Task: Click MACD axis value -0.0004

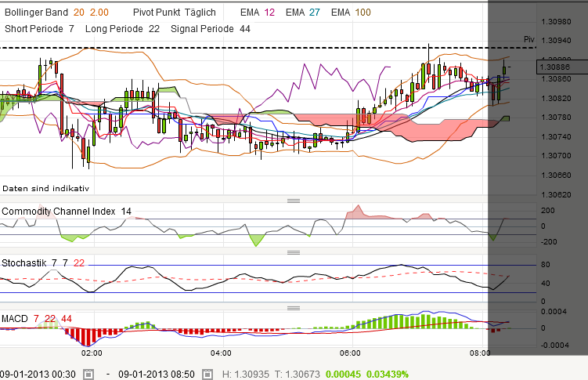Action: (554, 345)
